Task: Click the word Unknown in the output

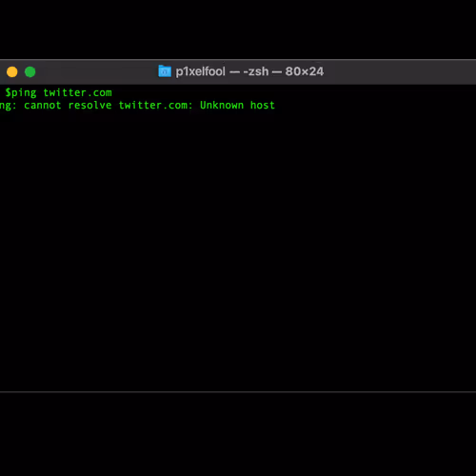Action: pos(222,105)
